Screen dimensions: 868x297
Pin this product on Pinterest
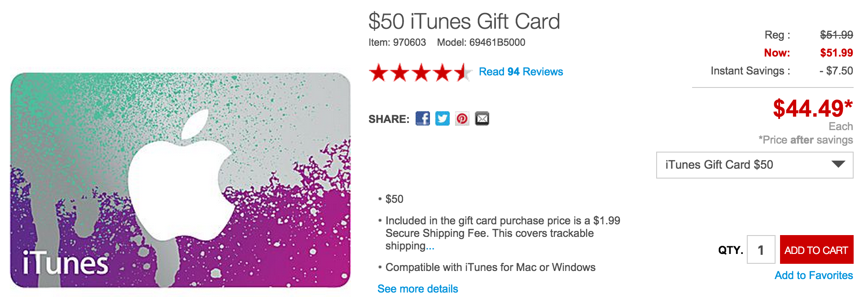462,118
